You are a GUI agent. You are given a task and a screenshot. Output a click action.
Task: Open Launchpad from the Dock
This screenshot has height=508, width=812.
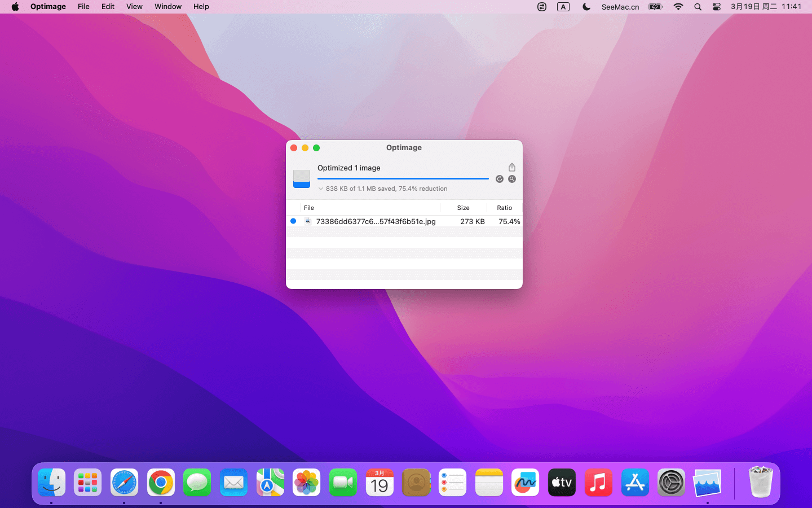[x=87, y=483]
